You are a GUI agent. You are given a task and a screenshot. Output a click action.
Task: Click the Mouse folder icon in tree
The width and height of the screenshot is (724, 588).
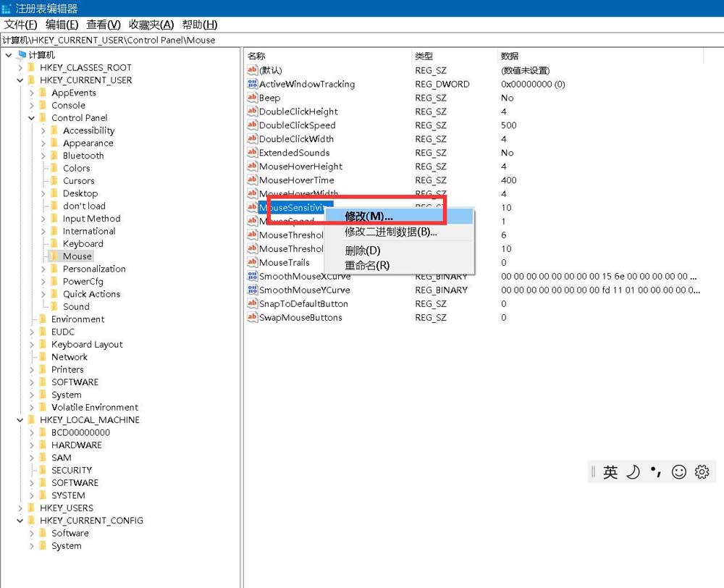click(55, 256)
